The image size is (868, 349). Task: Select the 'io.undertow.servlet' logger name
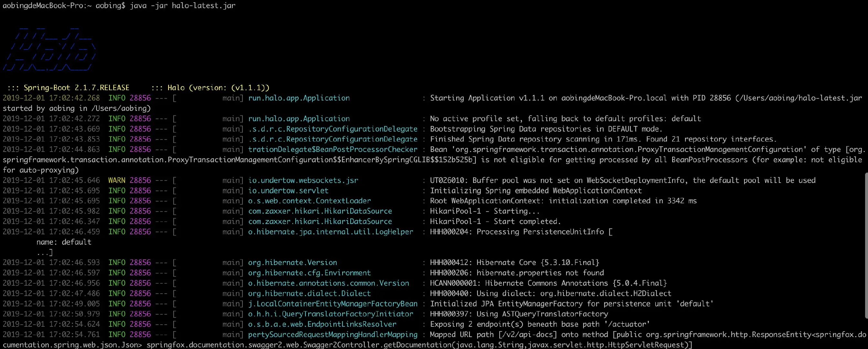288,191
